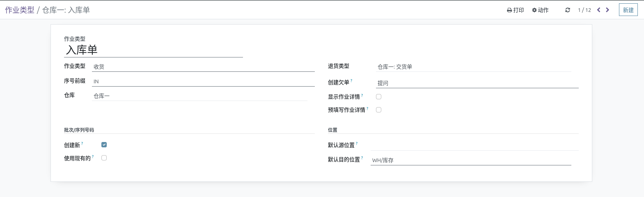Click help tooltip beside 默认源位置
This screenshot has height=197, width=644.
coord(357,144)
